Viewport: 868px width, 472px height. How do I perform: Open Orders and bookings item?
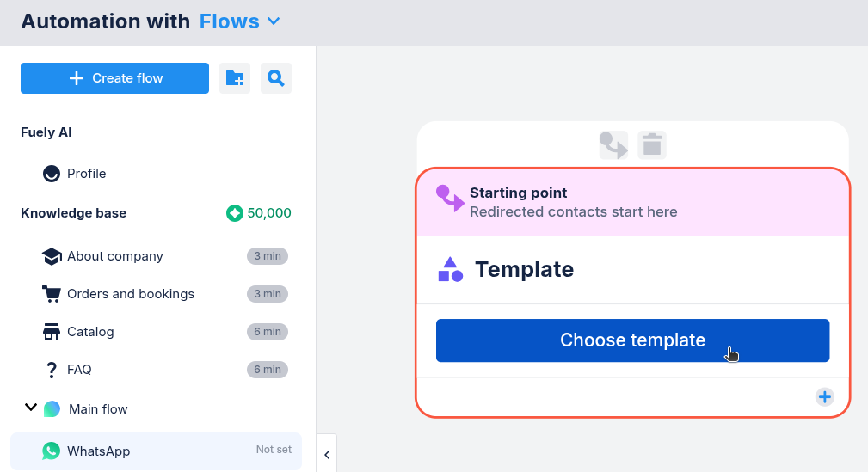130,294
